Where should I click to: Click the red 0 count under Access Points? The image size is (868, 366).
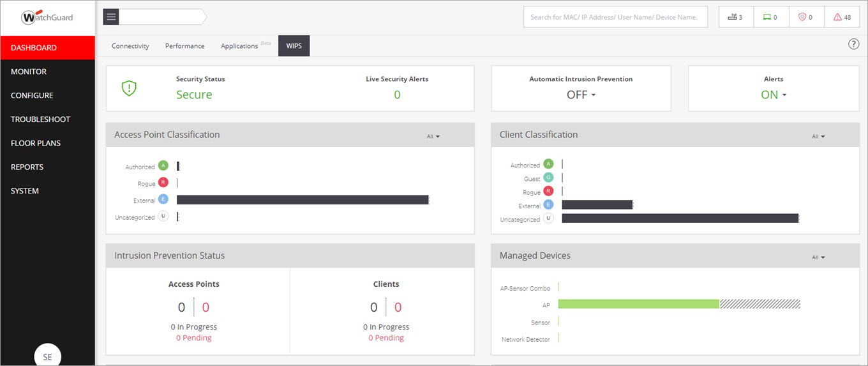point(206,307)
